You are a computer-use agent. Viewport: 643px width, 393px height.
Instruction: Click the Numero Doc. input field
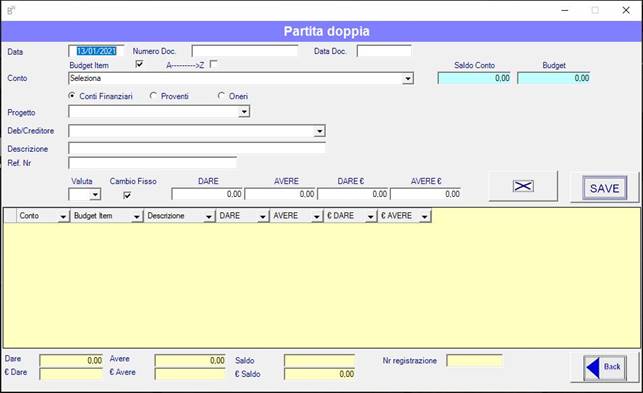point(245,51)
